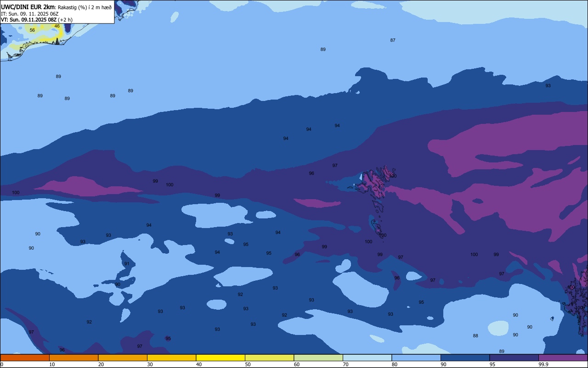588x368 pixels.
Task: Click the 87 humidity value on the map
Action: click(393, 40)
